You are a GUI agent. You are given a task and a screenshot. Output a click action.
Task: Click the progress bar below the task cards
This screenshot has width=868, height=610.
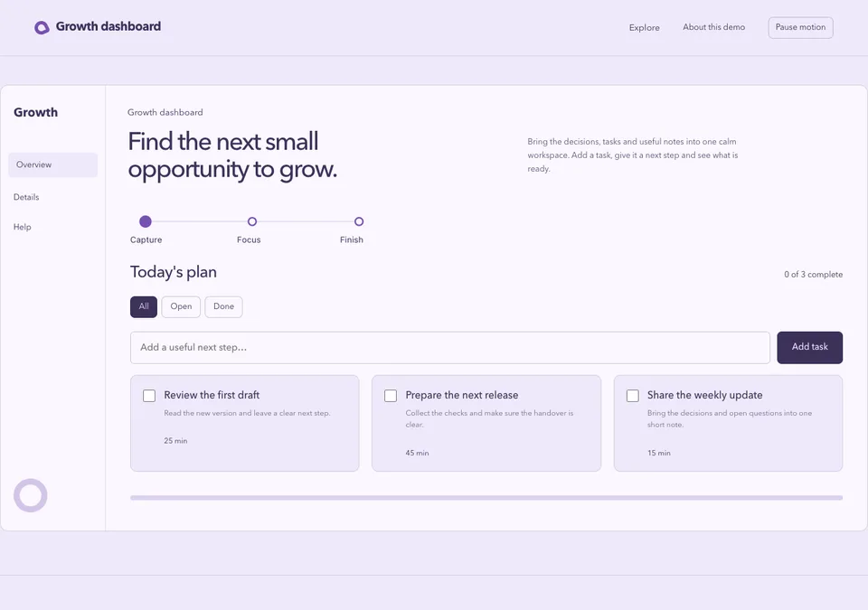(486, 498)
